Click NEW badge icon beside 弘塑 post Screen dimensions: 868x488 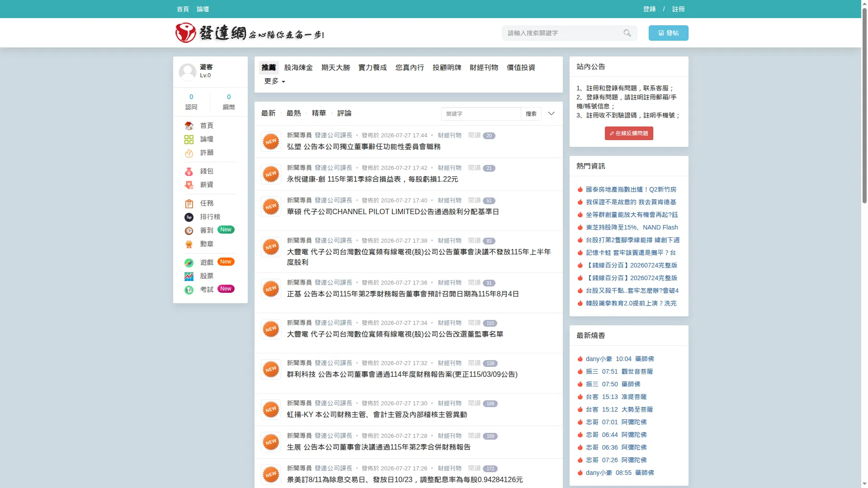pos(271,141)
